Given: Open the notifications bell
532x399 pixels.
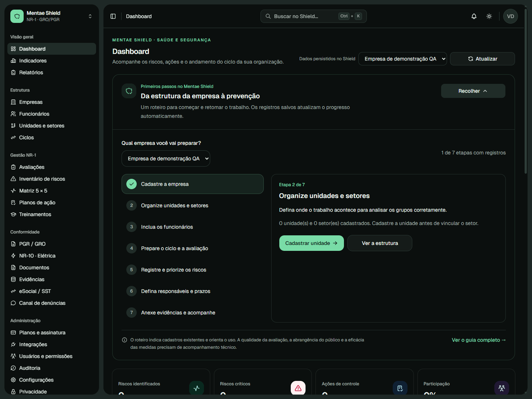Looking at the screenshot, I should click(474, 16).
